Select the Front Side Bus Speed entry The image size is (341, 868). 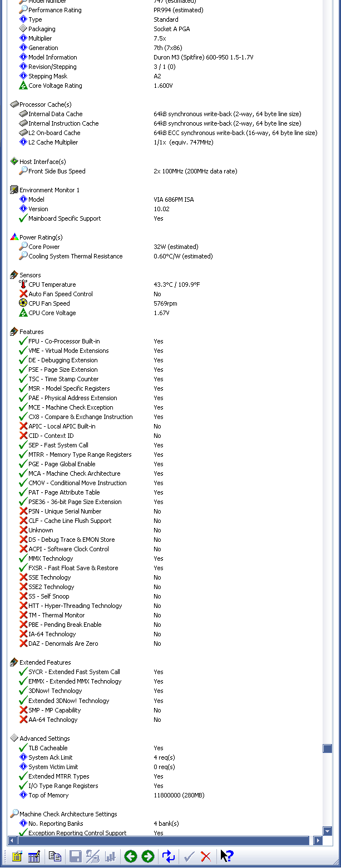pos(57,171)
